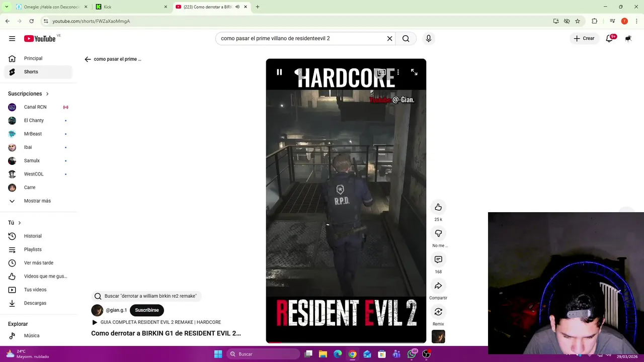644x362 pixels.
Task: Click the Suscribirse button
Action: 147,310
